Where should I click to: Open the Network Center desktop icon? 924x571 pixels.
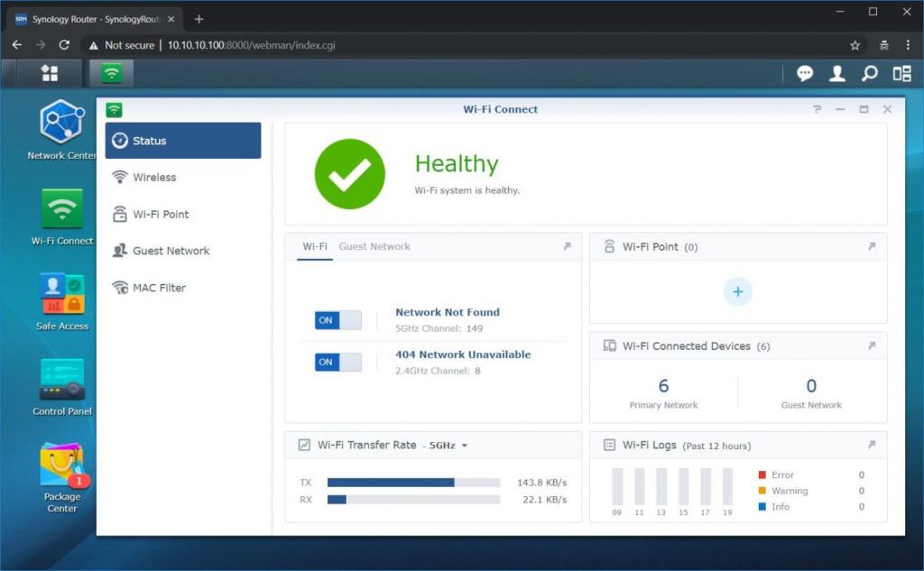point(62,122)
